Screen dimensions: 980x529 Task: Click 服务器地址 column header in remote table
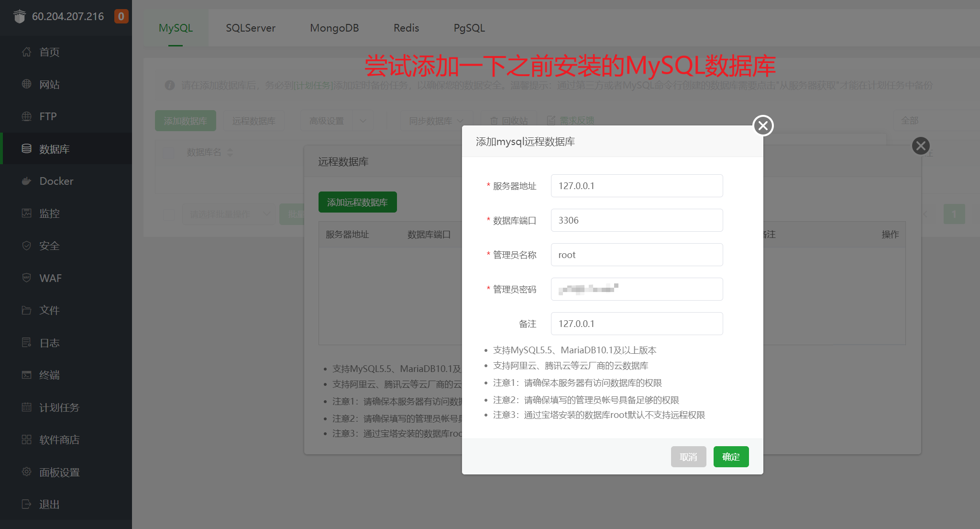pyautogui.click(x=347, y=234)
